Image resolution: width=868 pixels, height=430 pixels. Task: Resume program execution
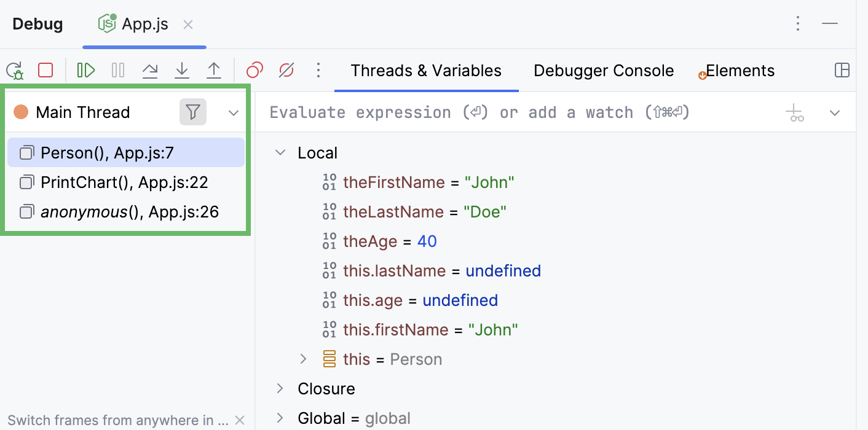click(86, 71)
